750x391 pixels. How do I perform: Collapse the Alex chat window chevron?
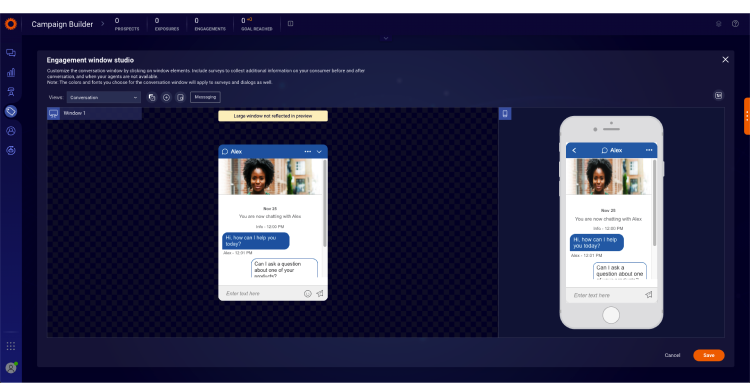[320, 152]
